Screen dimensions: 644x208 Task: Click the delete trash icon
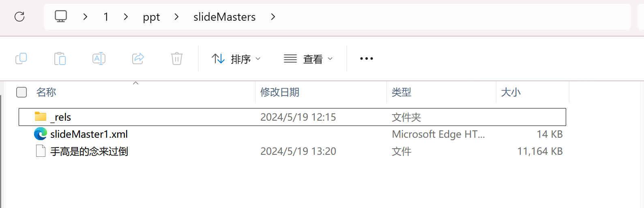(177, 59)
